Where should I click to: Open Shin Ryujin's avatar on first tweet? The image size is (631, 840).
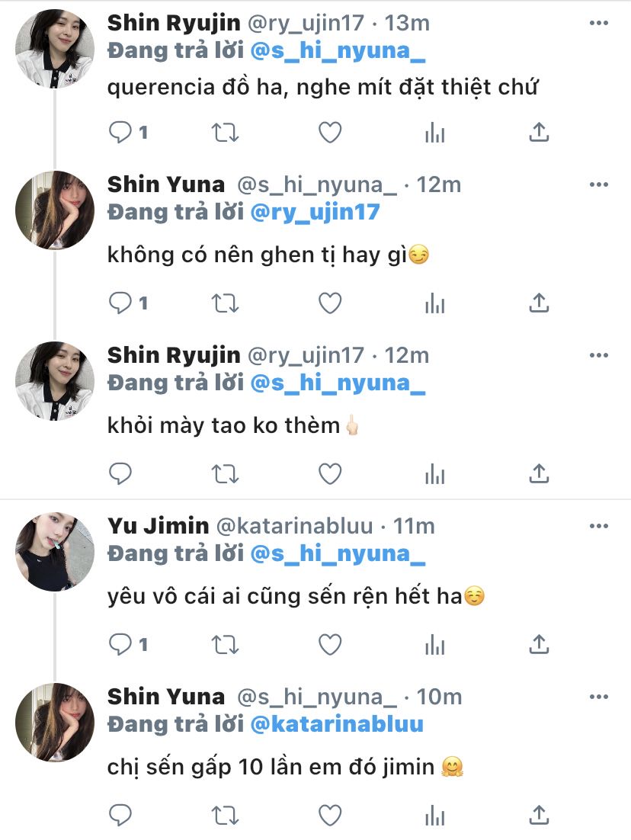(x=55, y=48)
